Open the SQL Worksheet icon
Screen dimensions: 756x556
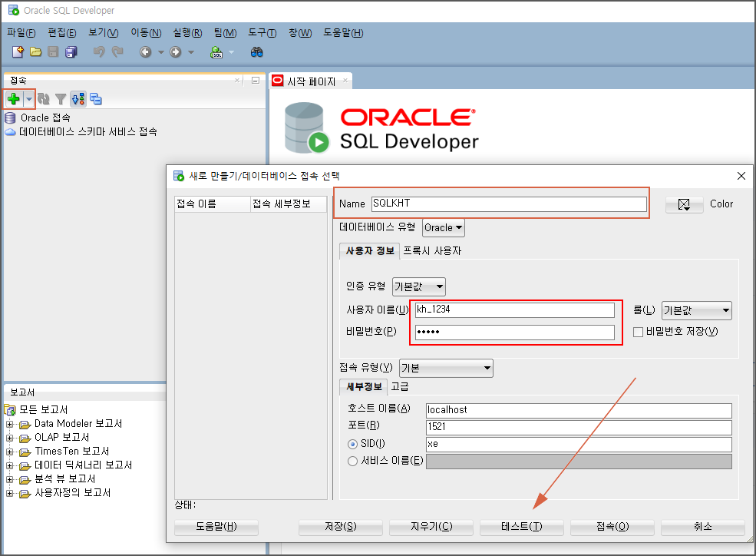coord(216,51)
